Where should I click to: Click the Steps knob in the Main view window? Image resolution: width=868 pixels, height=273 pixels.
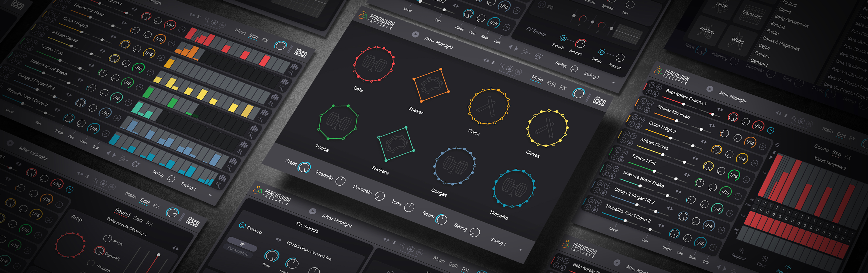click(x=304, y=167)
